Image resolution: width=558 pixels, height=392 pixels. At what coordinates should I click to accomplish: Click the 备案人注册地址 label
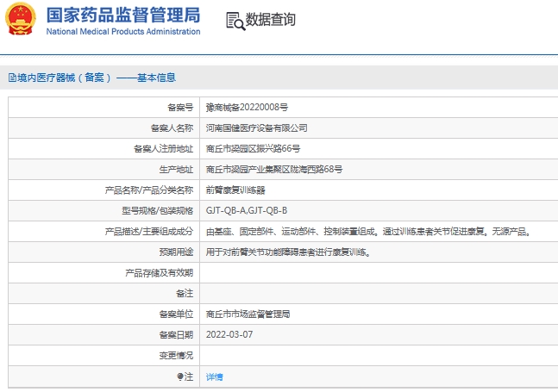click(163, 148)
